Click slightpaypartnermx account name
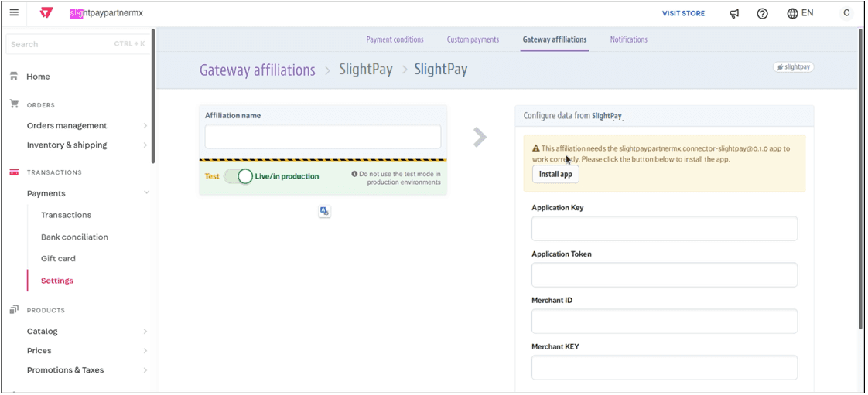Screen dimensions: 868x395 pyautogui.click(x=106, y=12)
